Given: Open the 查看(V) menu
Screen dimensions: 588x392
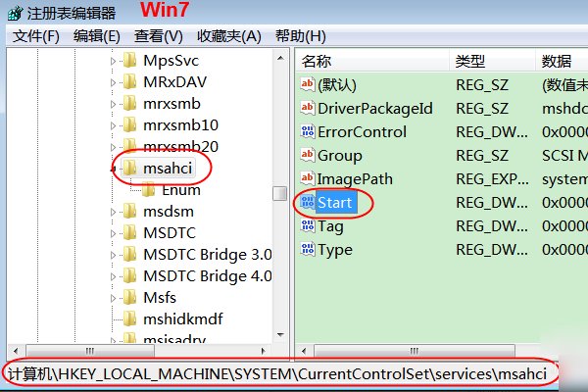Looking at the screenshot, I should 158,36.
